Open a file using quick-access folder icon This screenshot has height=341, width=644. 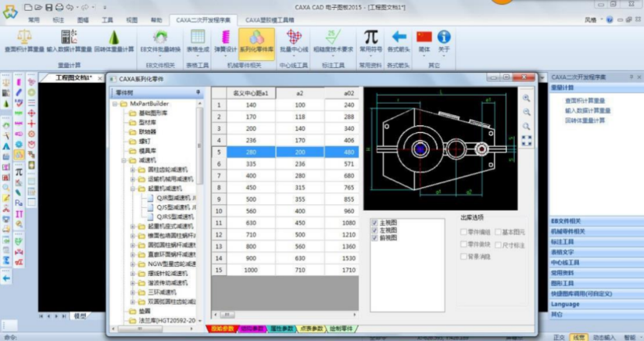point(38,7)
